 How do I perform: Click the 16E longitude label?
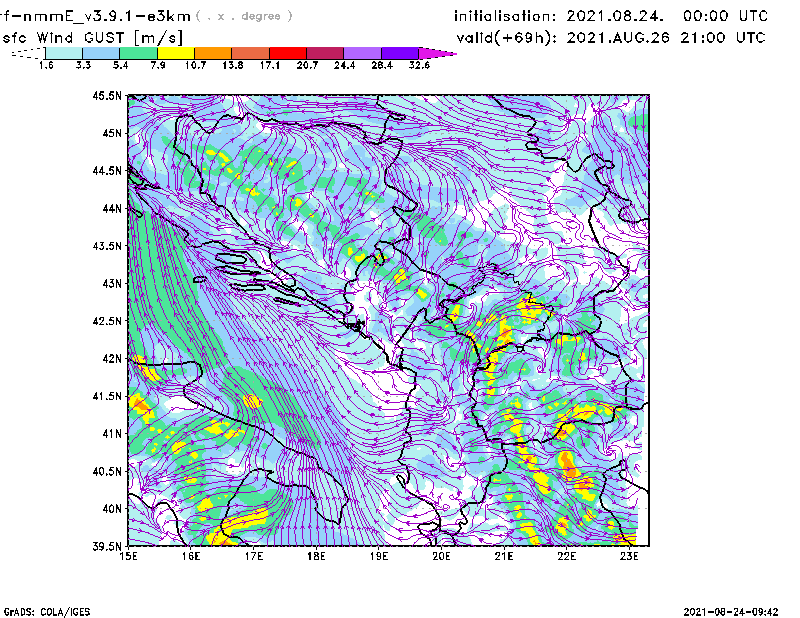tap(191, 556)
